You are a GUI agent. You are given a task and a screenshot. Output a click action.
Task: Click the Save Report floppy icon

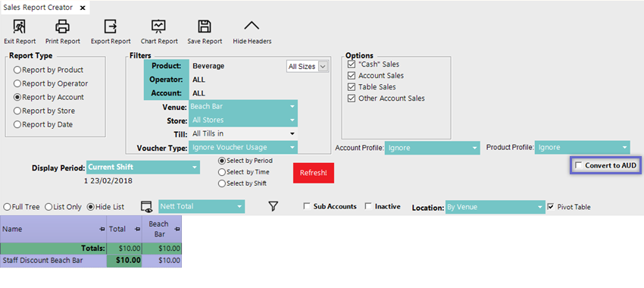[x=205, y=27]
